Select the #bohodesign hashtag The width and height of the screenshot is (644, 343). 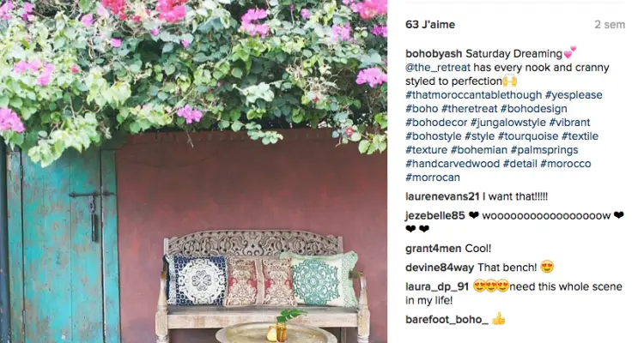click(x=534, y=109)
